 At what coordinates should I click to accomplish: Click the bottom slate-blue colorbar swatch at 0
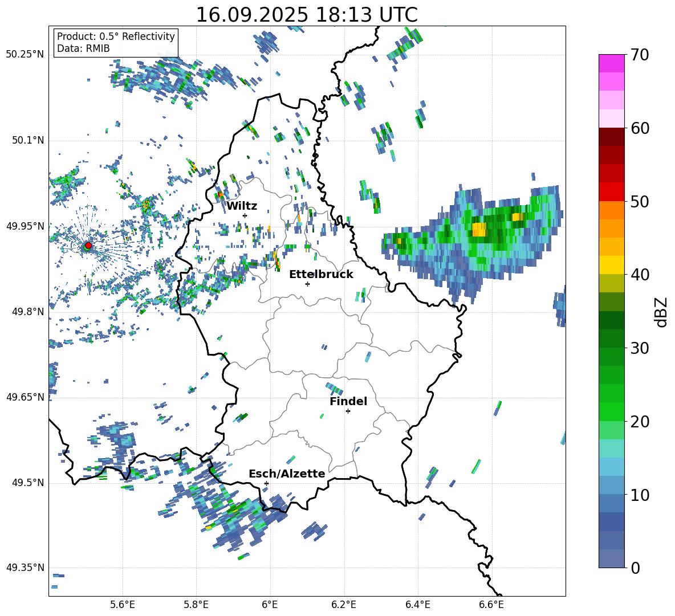pos(611,559)
